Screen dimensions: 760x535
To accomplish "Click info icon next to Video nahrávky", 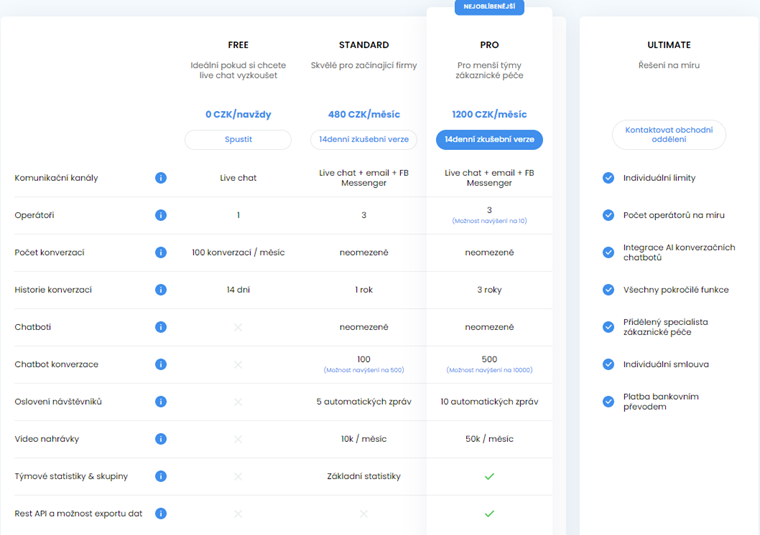I will (x=160, y=439).
